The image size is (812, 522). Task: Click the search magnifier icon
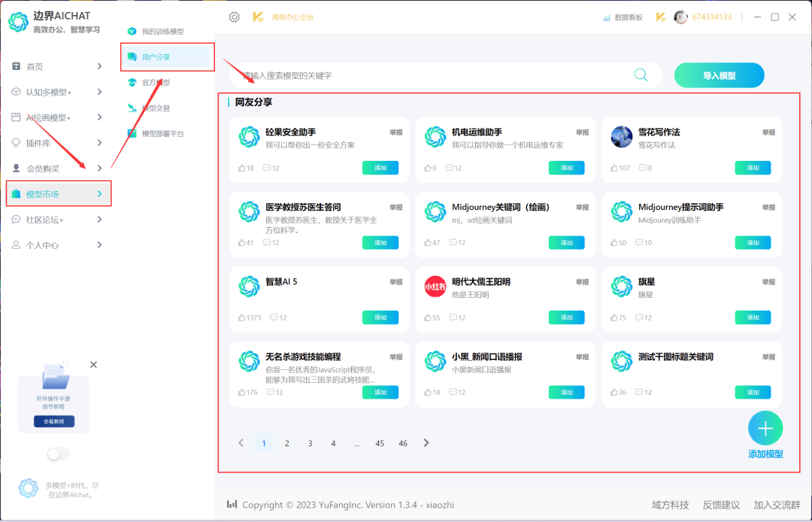click(641, 75)
